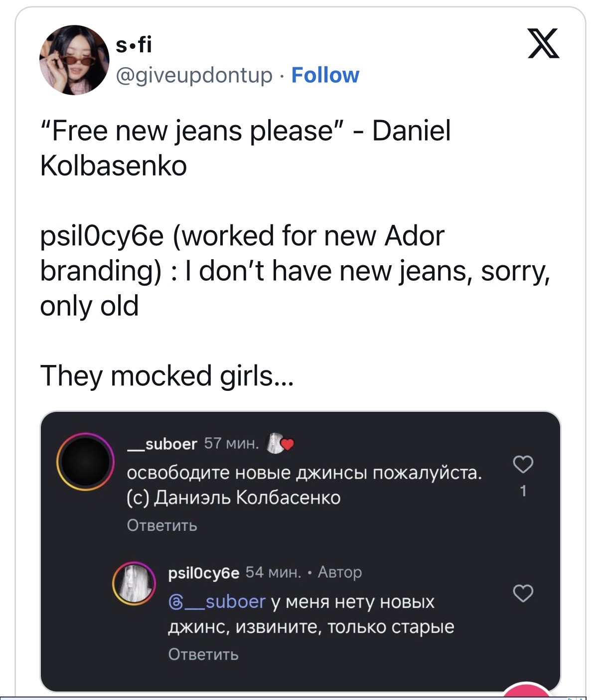Open psil0cy6e's profile avatar
The height and width of the screenshot is (700, 601).
click(134, 583)
